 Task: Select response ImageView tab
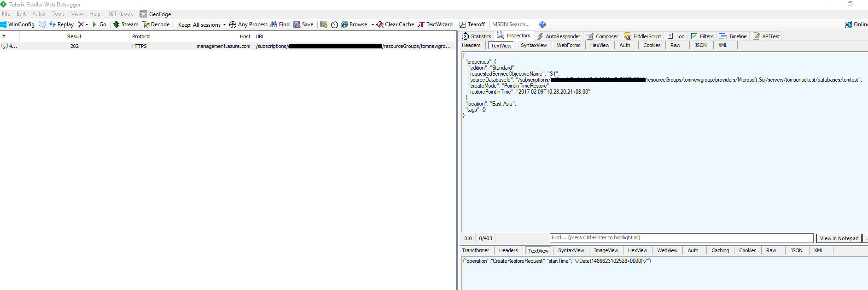point(606,250)
